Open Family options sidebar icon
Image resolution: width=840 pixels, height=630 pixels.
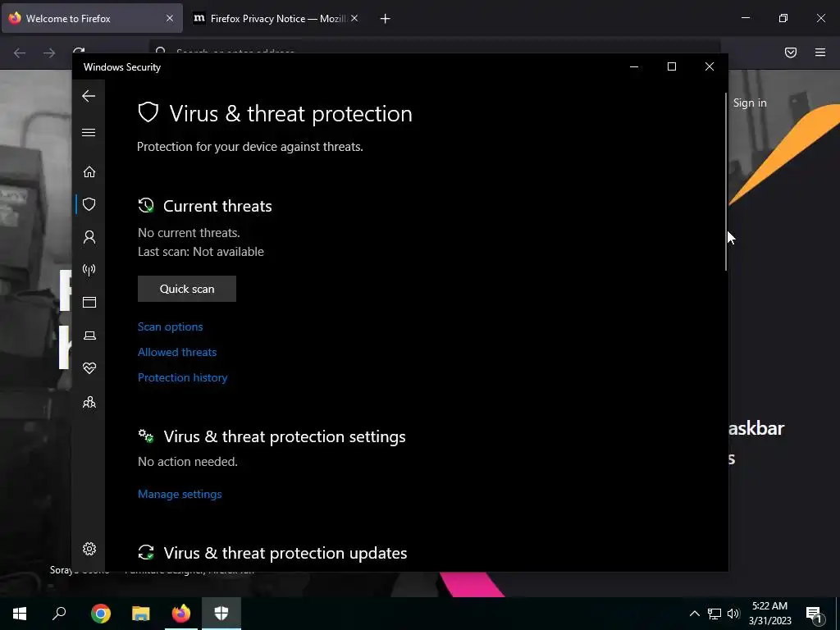(89, 402)
